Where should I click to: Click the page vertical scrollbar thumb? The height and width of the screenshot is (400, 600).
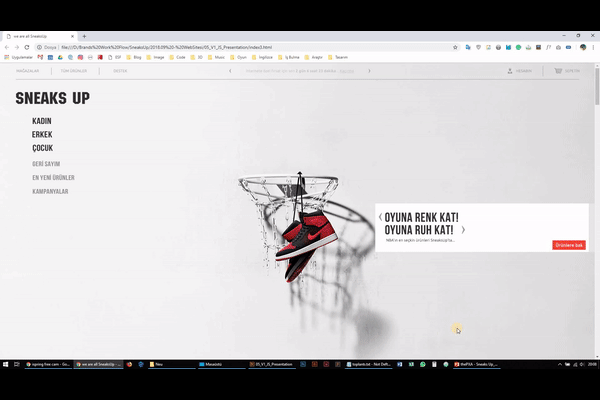pos(597,86)
